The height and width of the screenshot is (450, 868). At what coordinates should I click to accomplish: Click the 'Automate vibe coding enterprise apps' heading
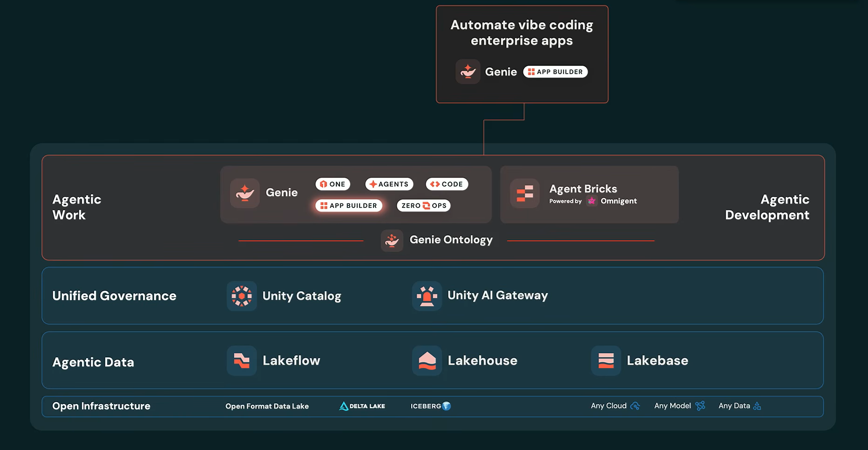522,33
